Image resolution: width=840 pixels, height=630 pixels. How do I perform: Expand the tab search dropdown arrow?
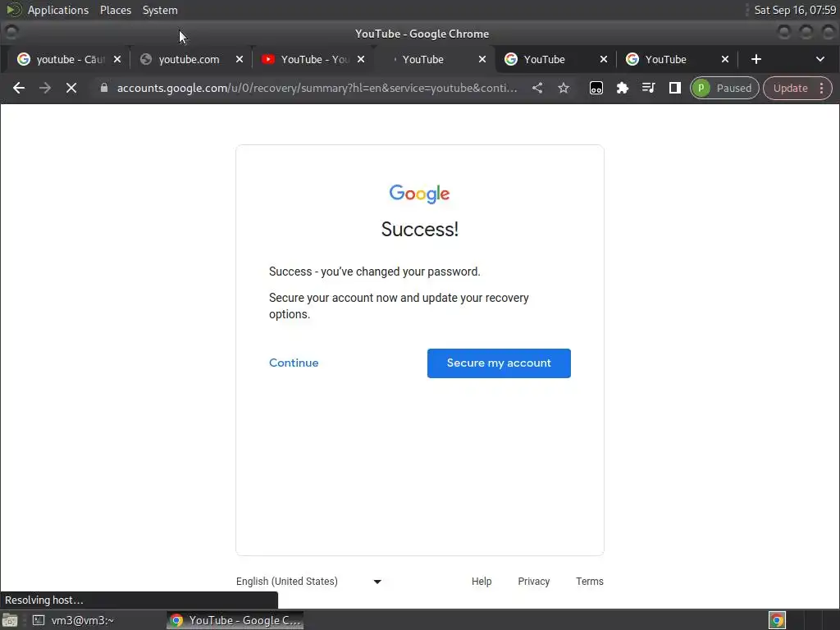[x=819, y=59]
